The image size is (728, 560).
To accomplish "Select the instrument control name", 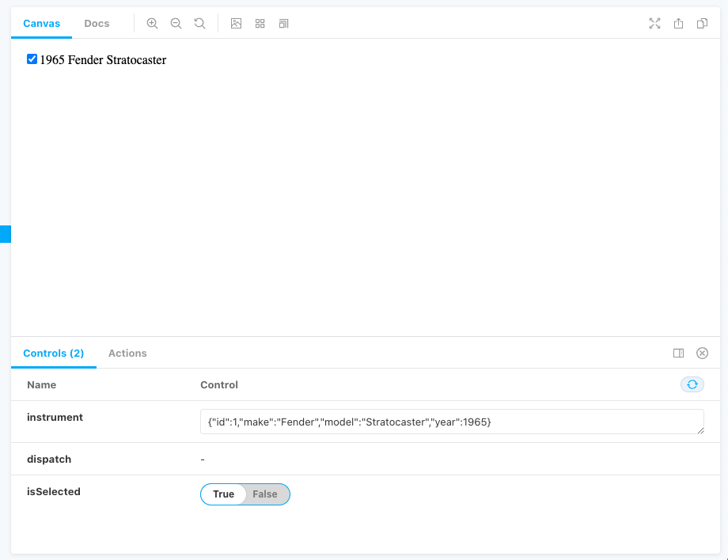I will click(x=55, y=417).
